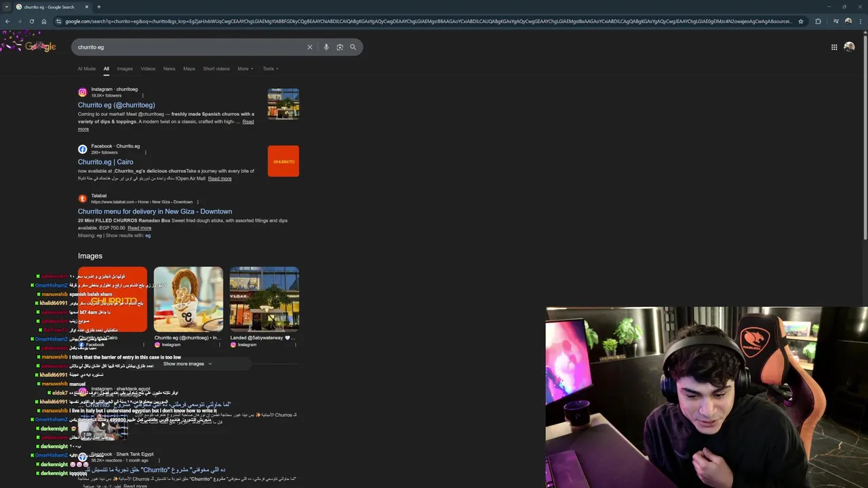Click in the churrito eg search field
The image size is (868, 488).
click(x=190, y=47)
